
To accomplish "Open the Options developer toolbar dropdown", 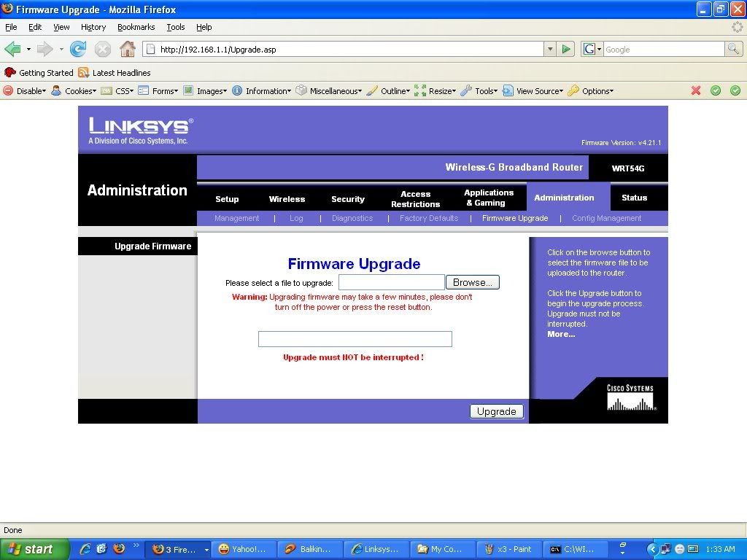I will (x=591, y=91).
